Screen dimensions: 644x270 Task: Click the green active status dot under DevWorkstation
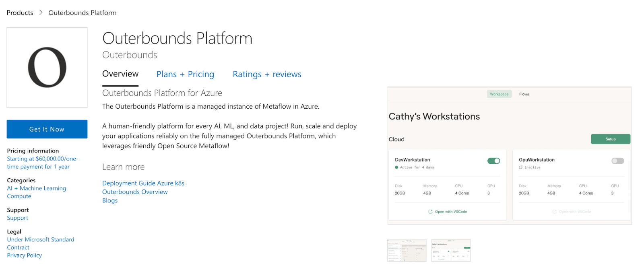(x=396, y=167)
